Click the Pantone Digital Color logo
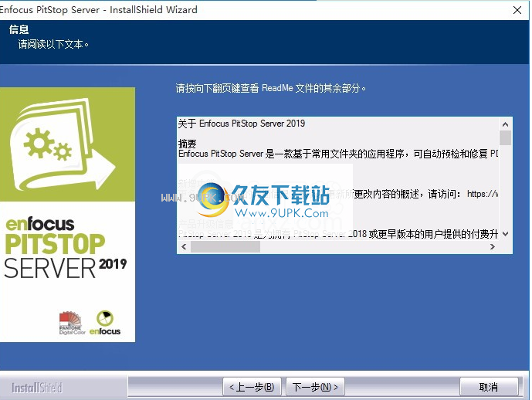The height and width of the screenshot is (400, 532). 72,323
